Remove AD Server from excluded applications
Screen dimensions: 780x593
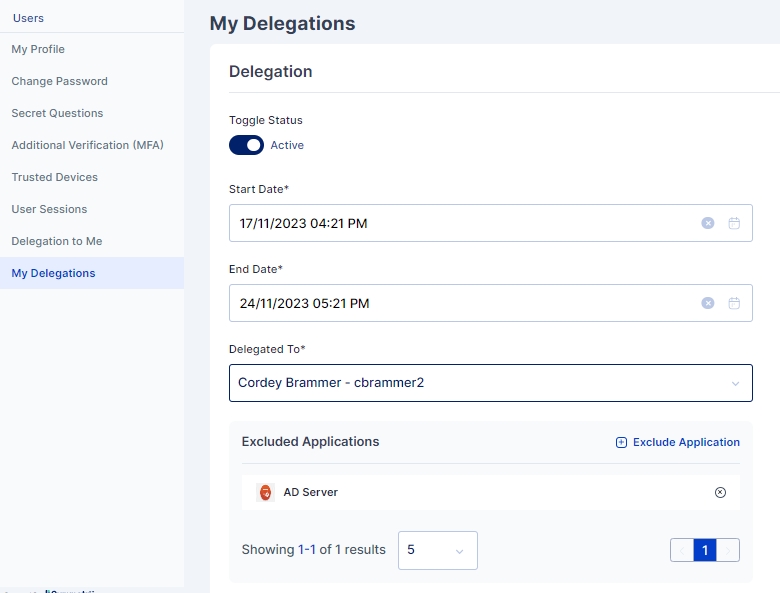tap(720, 492)
